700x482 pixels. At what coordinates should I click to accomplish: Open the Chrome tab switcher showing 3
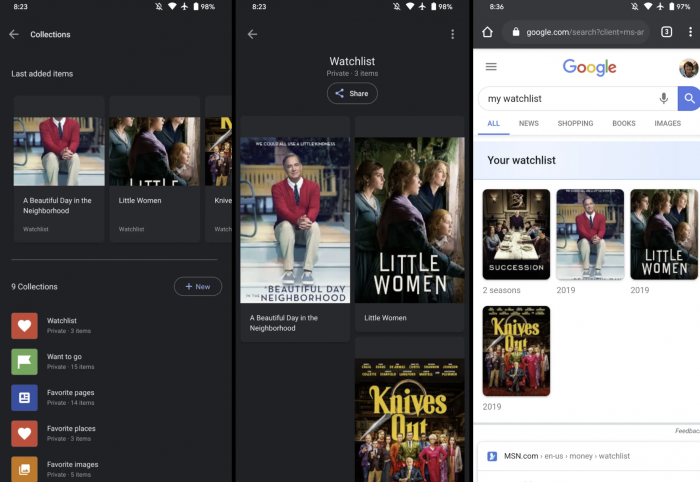point(666,32)
